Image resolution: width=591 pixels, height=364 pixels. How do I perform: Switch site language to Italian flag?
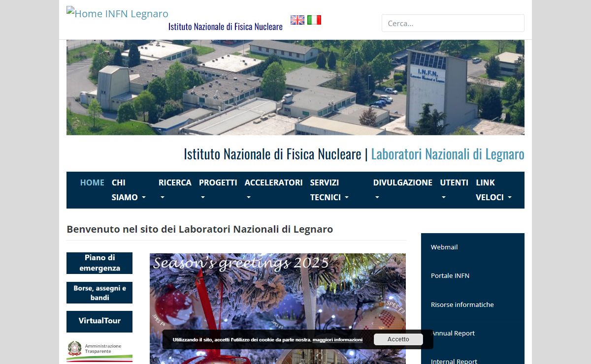click(314, 20)
